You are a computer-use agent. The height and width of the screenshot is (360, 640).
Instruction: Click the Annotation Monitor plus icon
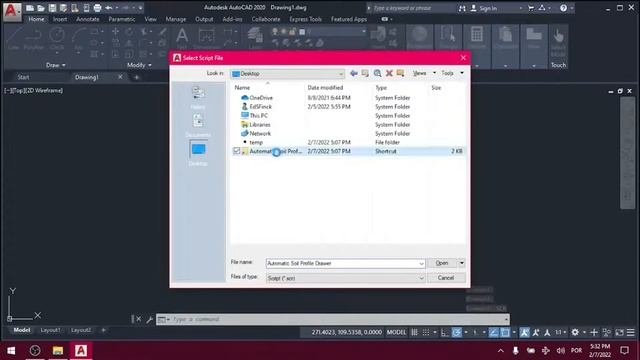pos(594,332)
